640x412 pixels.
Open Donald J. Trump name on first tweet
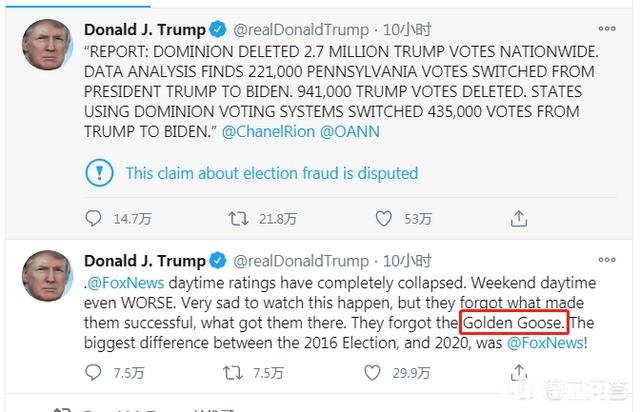pyautogui.click(x=144, y=29)
